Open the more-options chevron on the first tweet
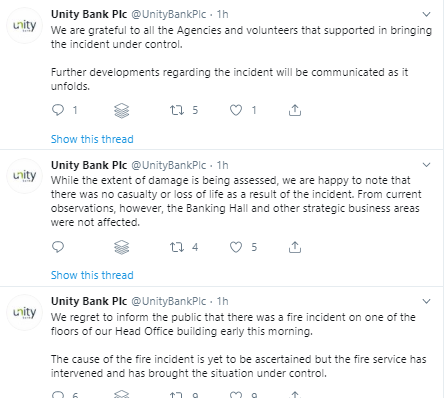This screenshot has height=398, width=445. [426, 14]
